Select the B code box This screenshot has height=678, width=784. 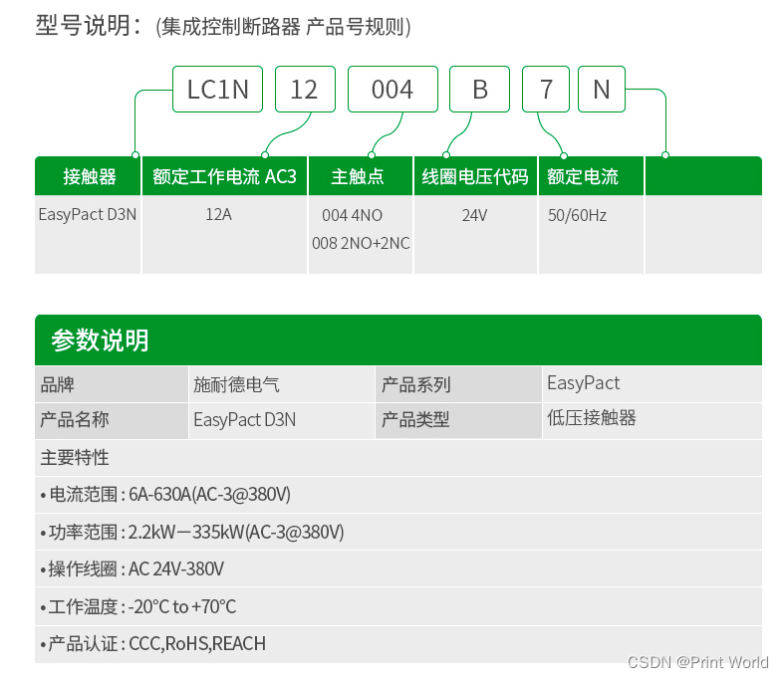(x=479, y=90)
